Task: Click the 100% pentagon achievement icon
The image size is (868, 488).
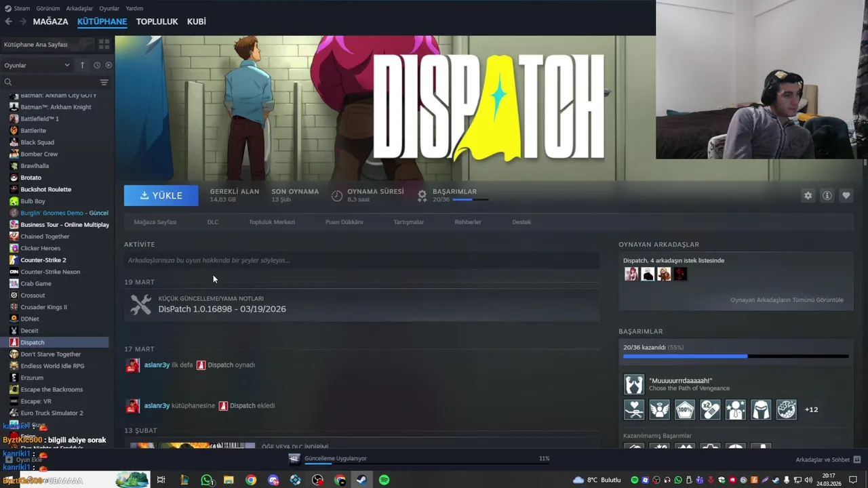Action: pos(685,409)
